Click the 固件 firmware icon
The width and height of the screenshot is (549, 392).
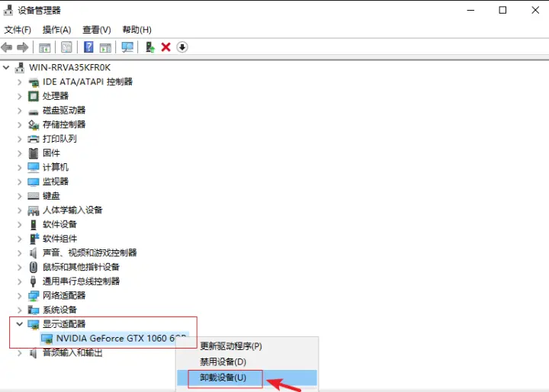[x=34, y=153]
